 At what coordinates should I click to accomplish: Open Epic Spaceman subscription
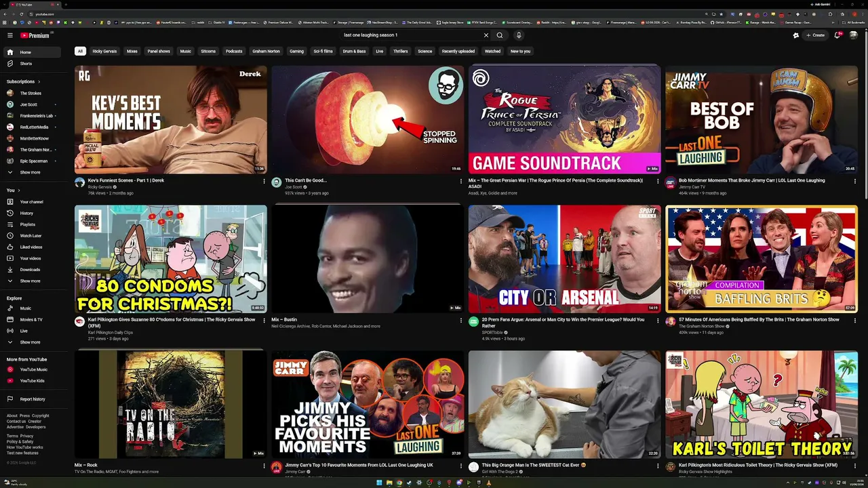tap(33, 161)
